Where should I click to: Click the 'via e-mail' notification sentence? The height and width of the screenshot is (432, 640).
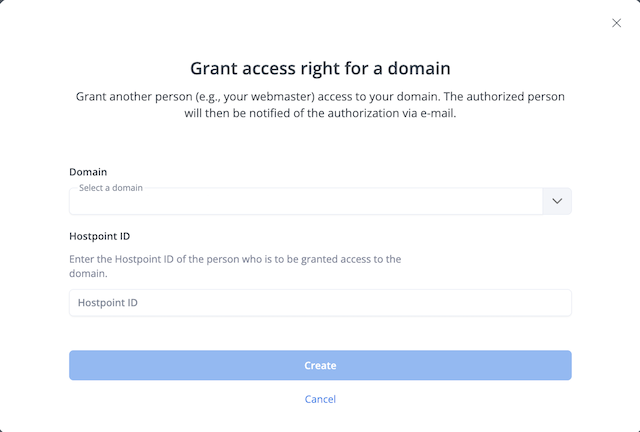tap(320, 113)
